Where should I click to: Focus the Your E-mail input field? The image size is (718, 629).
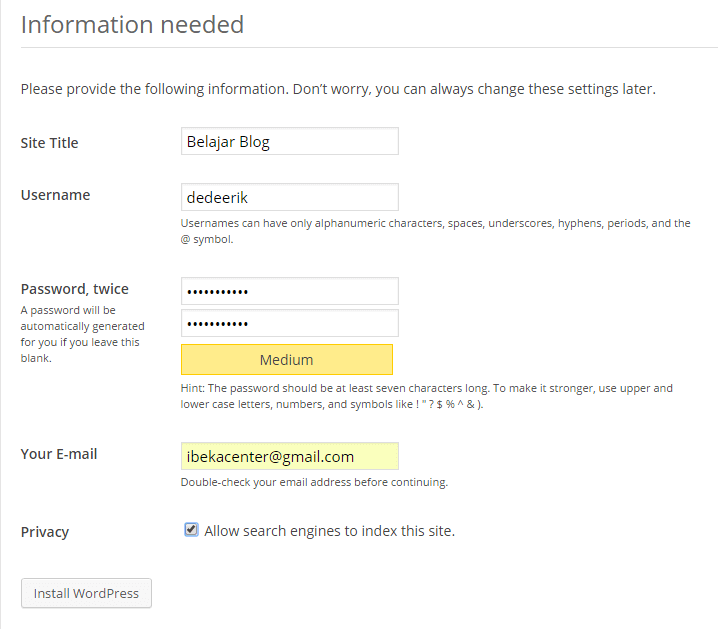[x=289, y=456]
